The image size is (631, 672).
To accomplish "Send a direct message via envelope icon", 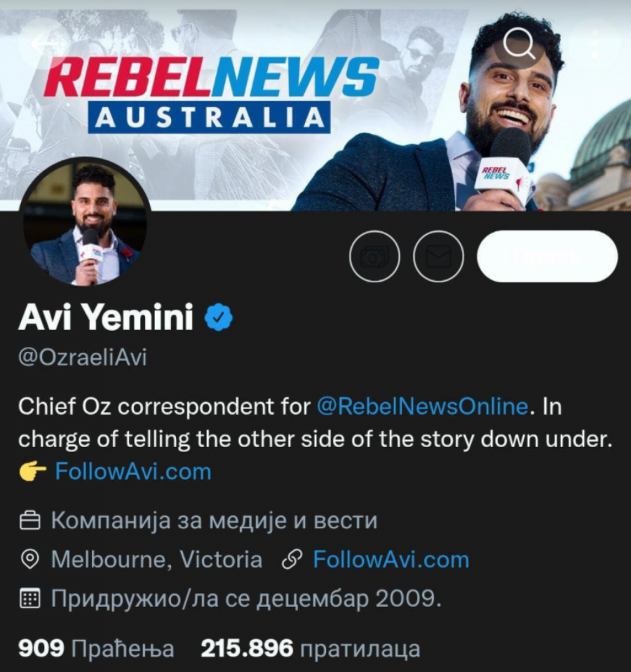I will point(438,256).
